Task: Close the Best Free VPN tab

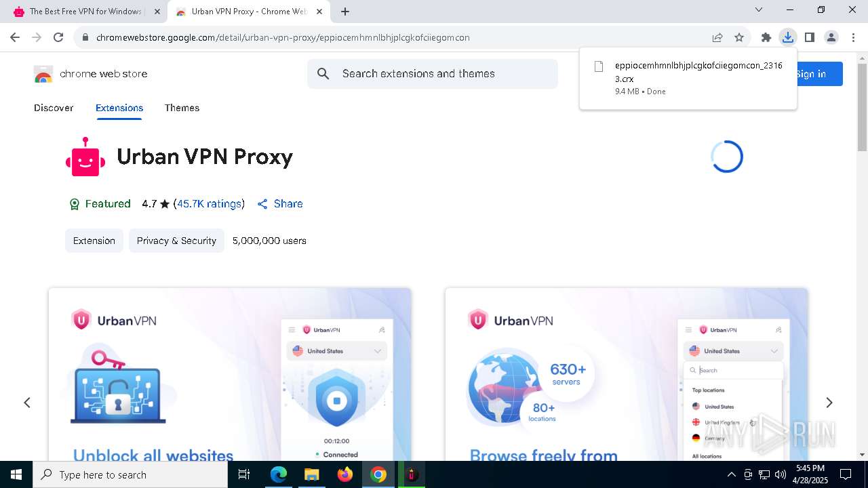Action: pos(157,12)
